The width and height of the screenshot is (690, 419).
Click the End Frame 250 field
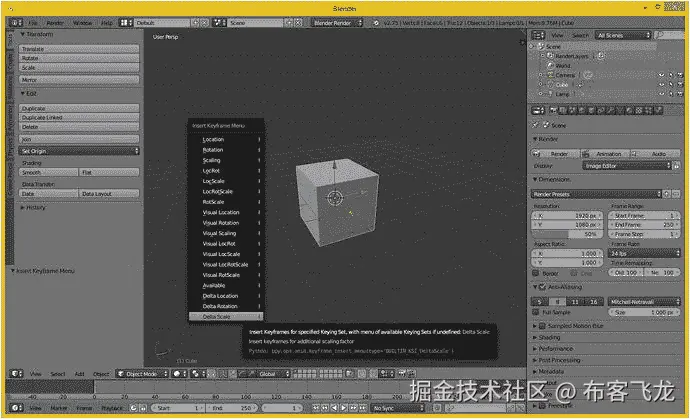[644, 225]
